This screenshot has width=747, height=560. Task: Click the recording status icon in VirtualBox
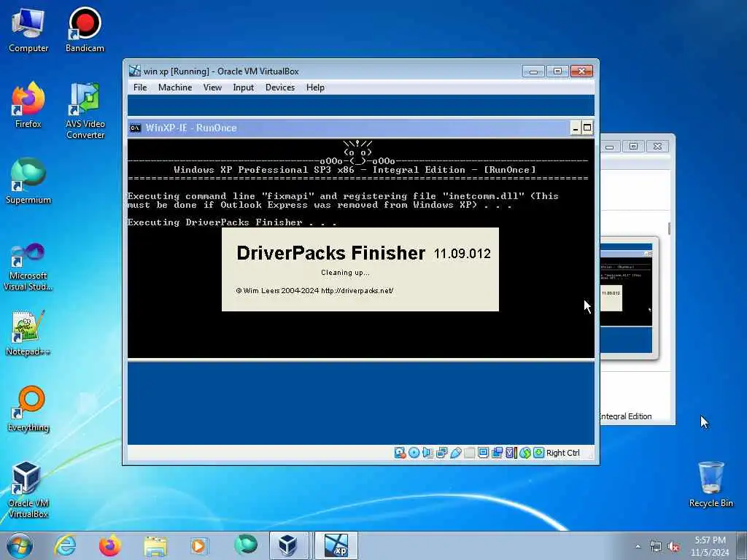(x=497, y=452)
